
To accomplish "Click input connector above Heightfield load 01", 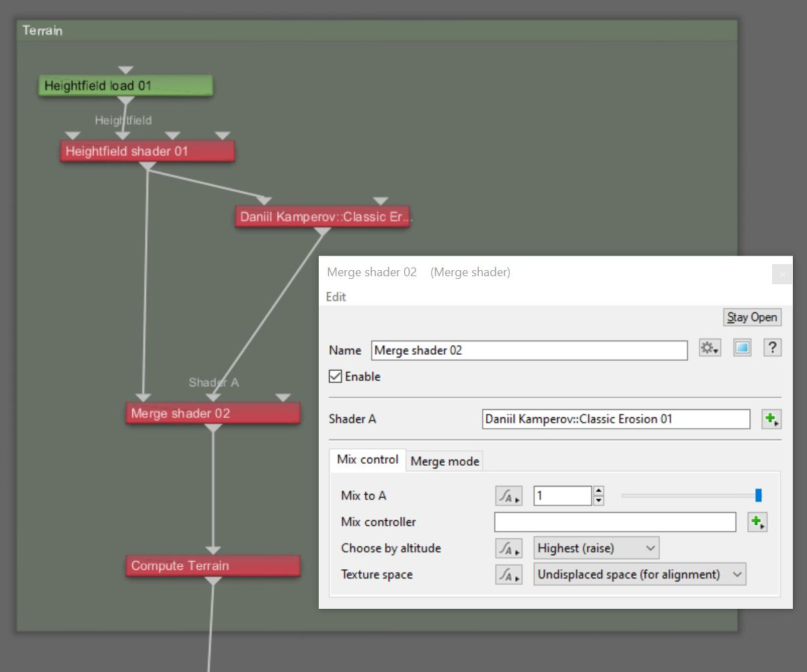I will [126, 70].
